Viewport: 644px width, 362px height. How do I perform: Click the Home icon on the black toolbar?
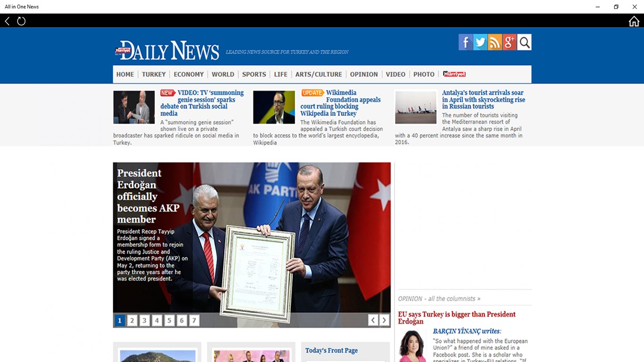point(634,21)
